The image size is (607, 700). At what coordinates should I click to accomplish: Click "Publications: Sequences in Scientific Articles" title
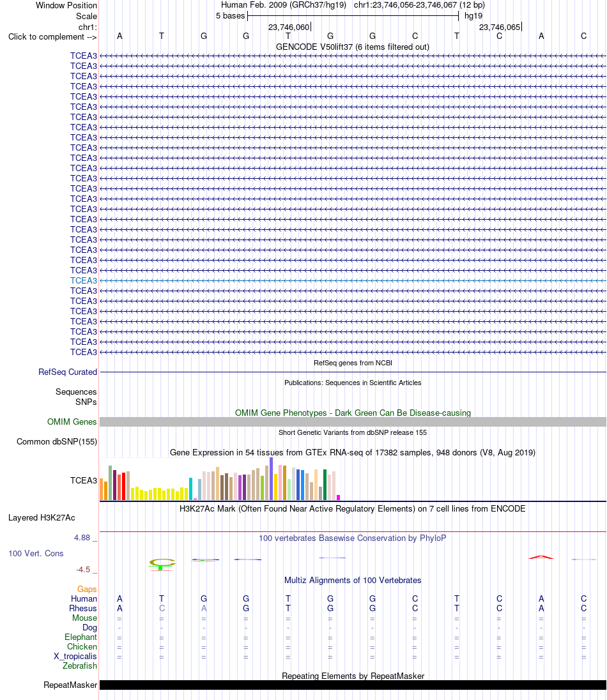point(353,383)
